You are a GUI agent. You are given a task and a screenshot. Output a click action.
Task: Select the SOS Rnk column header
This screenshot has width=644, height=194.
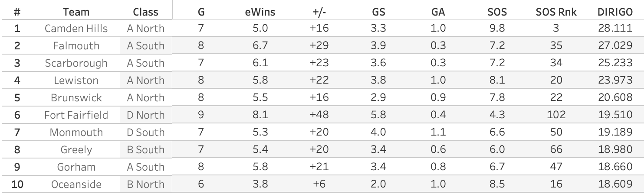(x=556, y=12)
